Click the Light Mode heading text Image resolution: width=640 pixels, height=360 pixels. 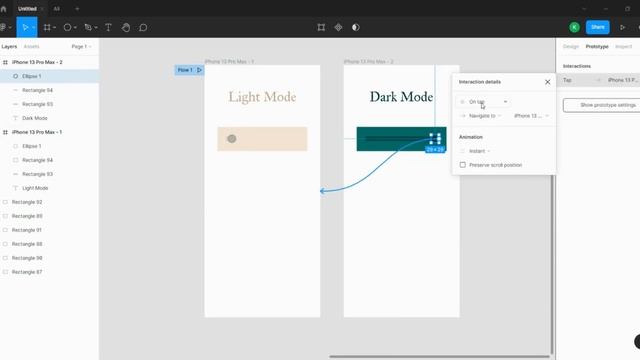pos(262,97)
